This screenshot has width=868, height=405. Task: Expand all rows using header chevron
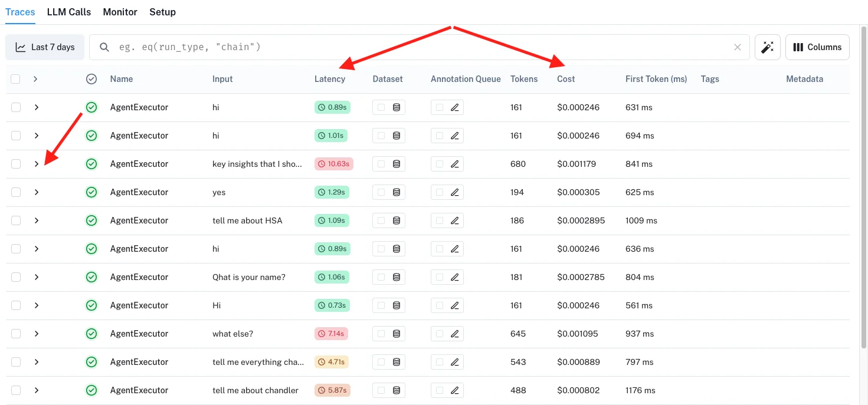point(35,79)
